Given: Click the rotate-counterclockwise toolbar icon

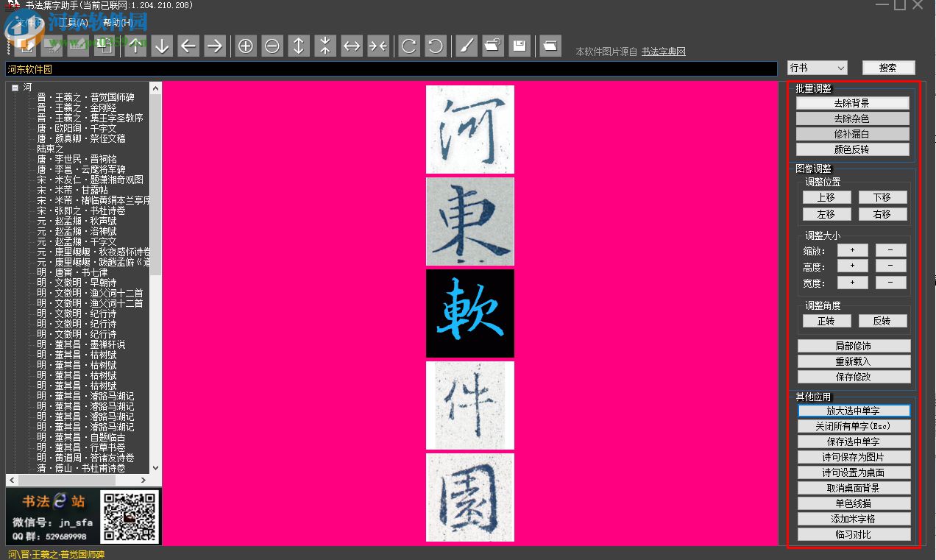Looking at the screenshot, I should click(x=436, y=46).
